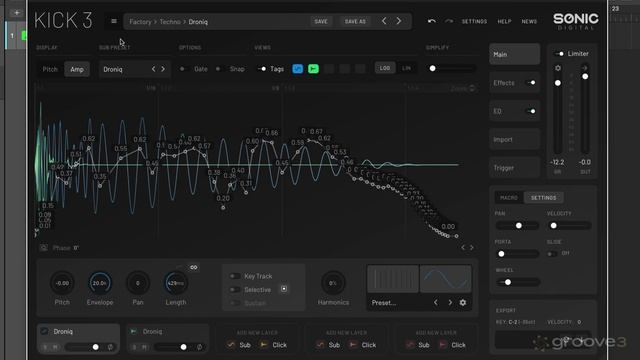Undo the last edit
The image size is (640, 360).
click(x=432, y=21)
